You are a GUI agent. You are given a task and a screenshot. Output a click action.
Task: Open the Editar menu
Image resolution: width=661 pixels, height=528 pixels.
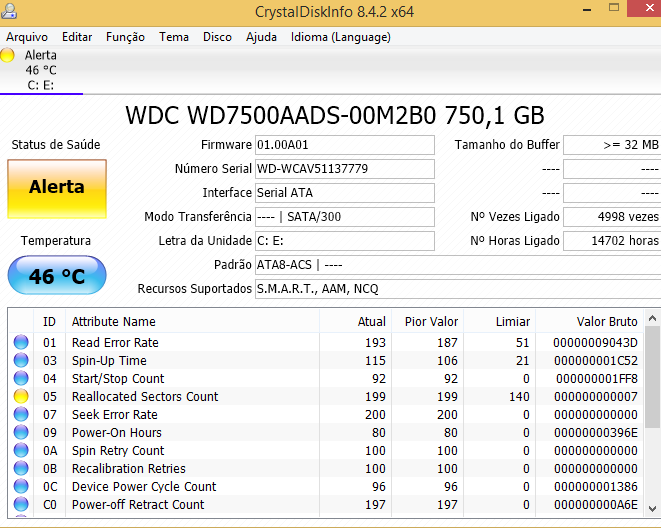point(77,37)
